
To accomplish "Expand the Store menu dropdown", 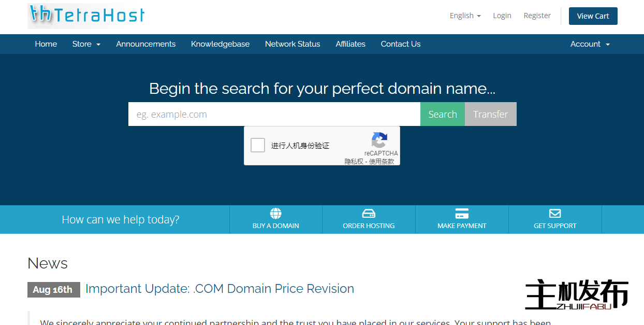I will (x=86, y=44).
